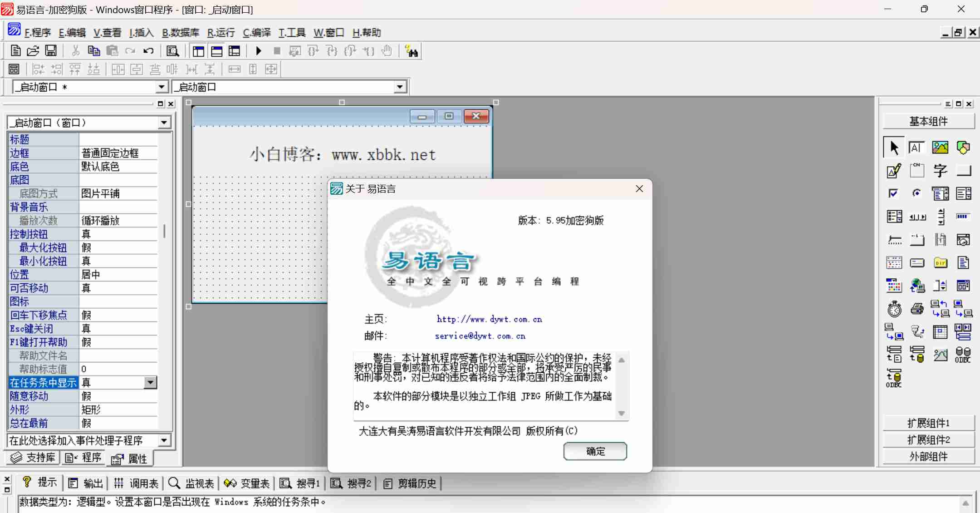Click the binoculars help-search icon
Screen dimensions: 980x513
click(x=411, y=51)
